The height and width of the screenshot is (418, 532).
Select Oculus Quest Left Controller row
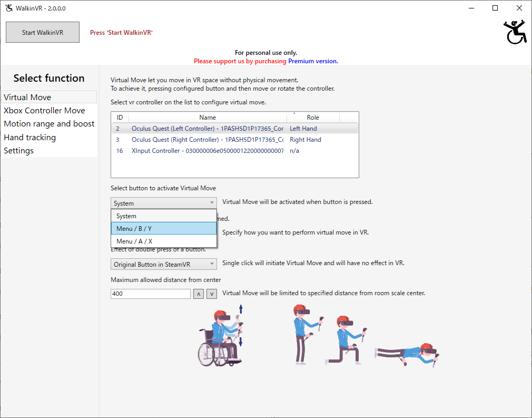[234, 129]
